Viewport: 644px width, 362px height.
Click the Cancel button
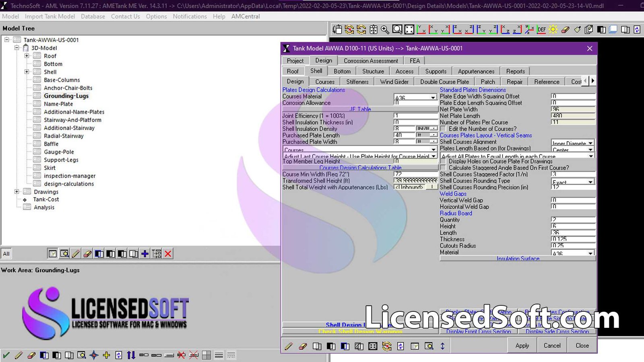pyautogui.click(x=552, y=346)
